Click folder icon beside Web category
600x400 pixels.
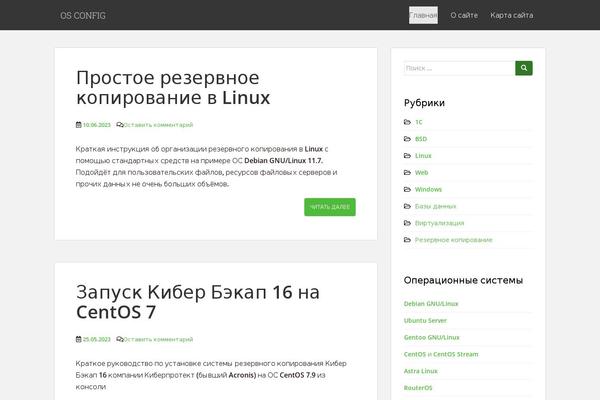pos(407,173)
